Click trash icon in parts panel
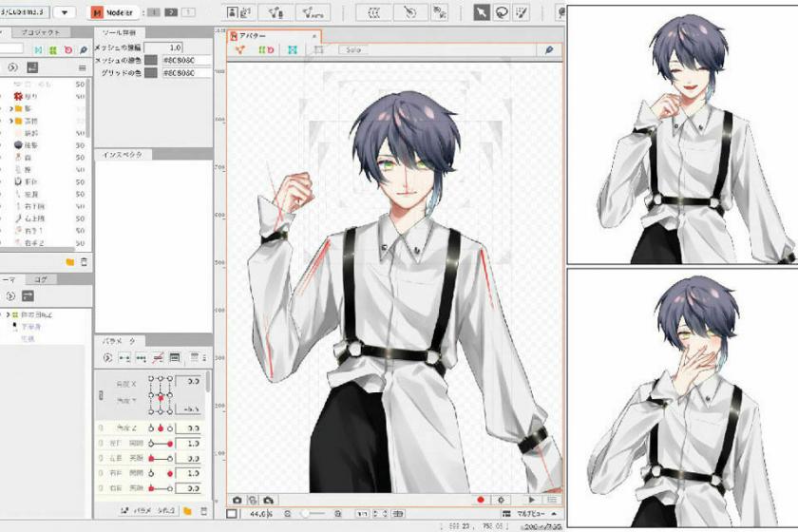Image resolution: width=798 pixels, height=532 pixels. pyautogui.click(x=84, y=261)
